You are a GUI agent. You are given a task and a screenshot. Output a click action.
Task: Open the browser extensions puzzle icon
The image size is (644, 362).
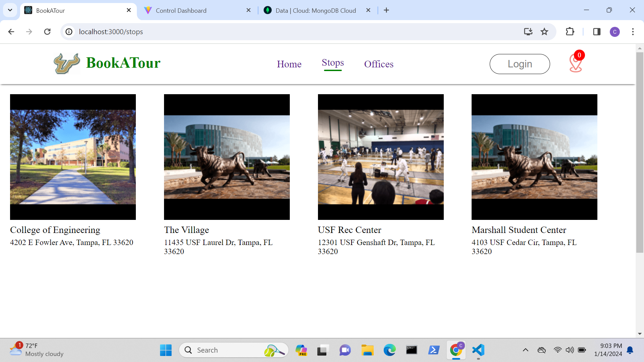[x=570, y=32]
